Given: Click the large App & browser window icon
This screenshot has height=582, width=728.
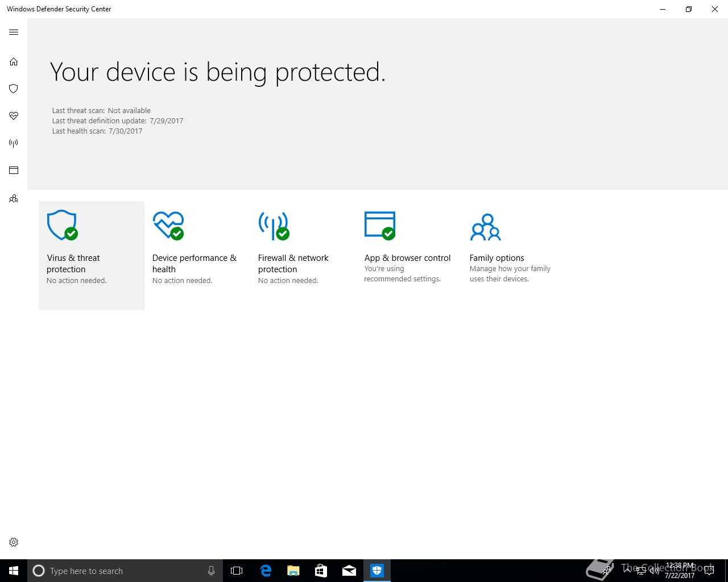Looking at the screenshot, I should 380,226.
